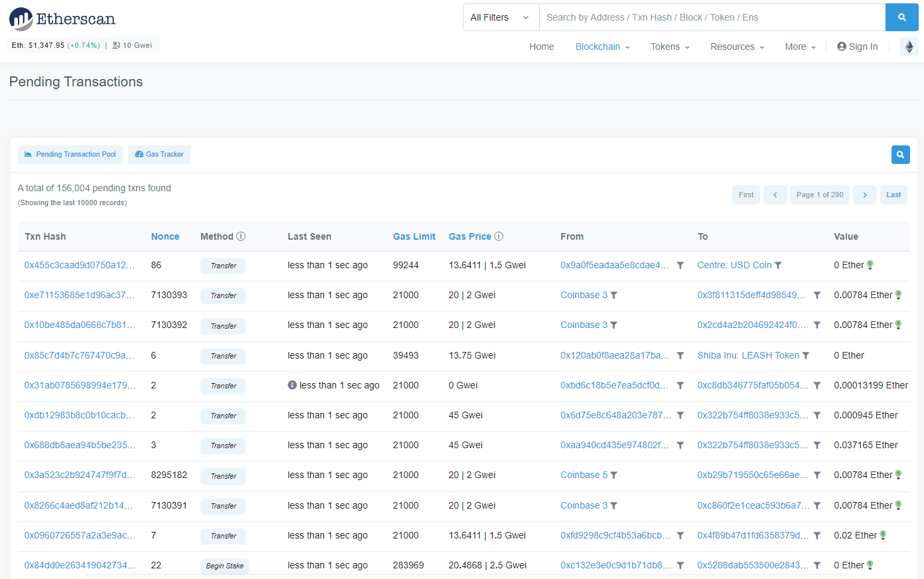Filter by Centre: USD Coin address
Viewport: 924px width, 579px height.
point(778,266)
